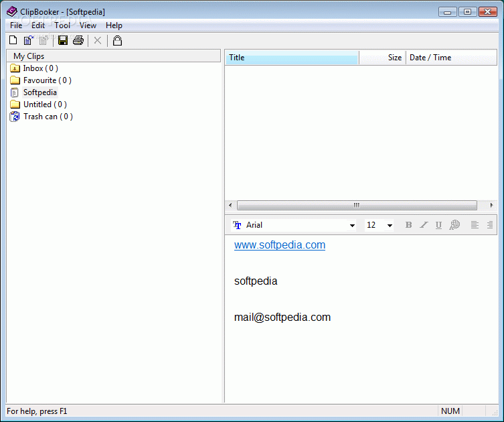Select the Untitled ( 0 ) folder

(x=45, y=104)
